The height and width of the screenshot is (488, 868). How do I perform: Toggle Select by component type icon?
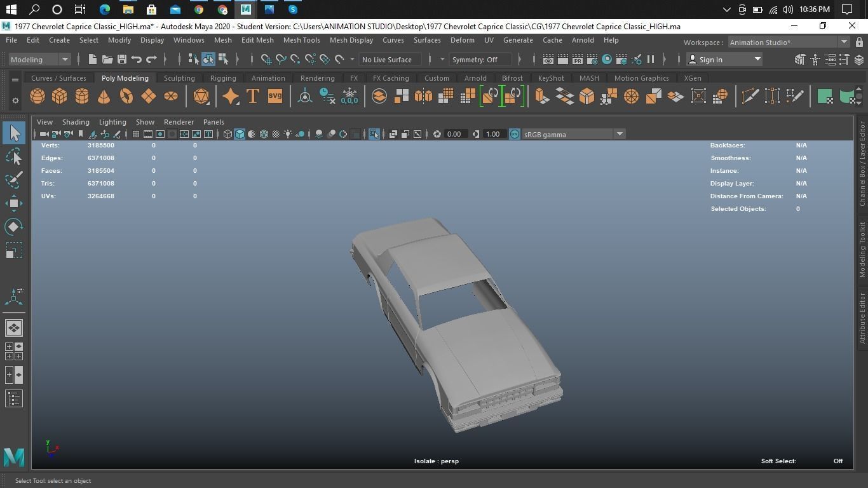pos(223,60)
